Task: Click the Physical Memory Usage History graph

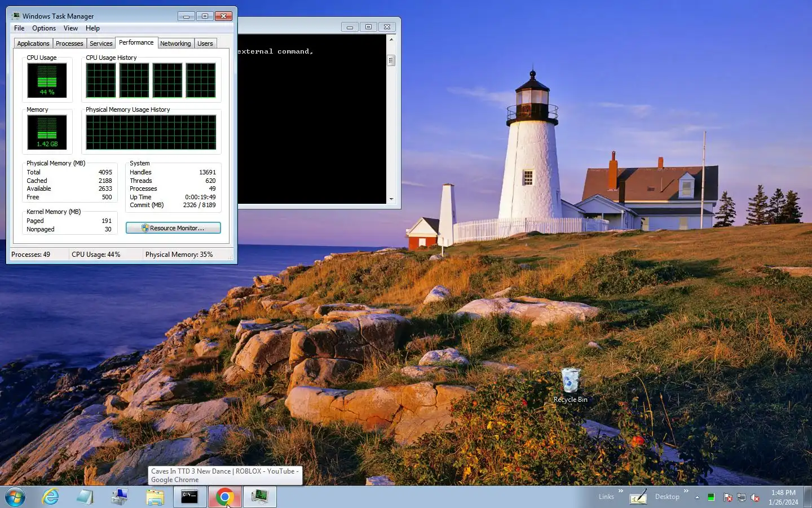Action: (151, 132)
